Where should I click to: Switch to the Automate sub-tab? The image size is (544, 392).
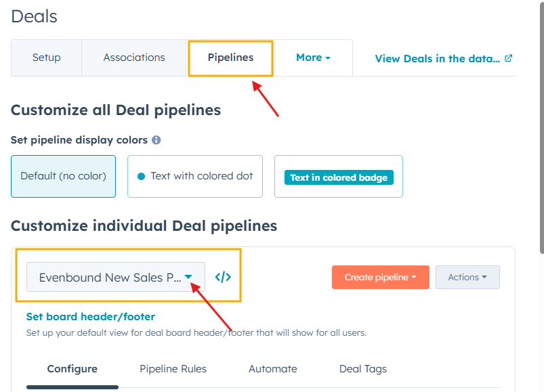(272, 369)
